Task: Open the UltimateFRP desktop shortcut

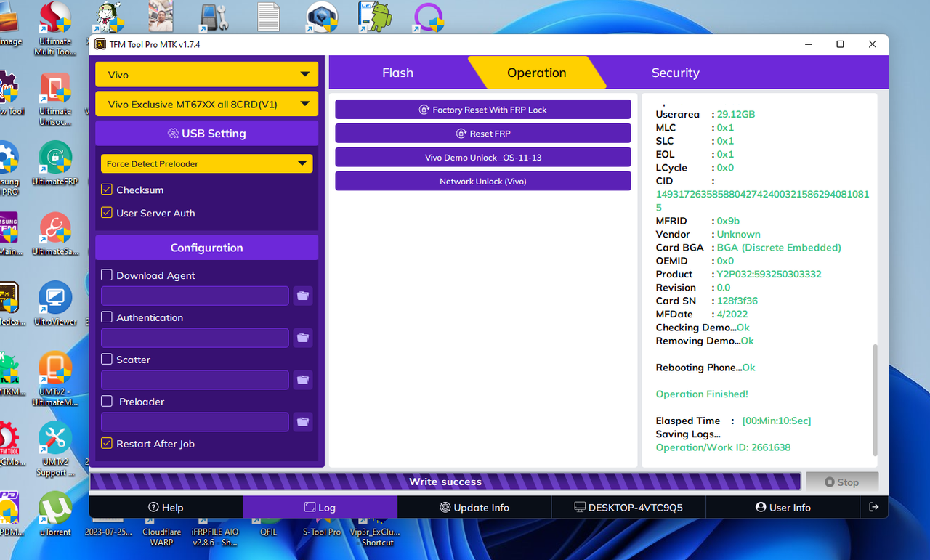Action: pos(55,163)
